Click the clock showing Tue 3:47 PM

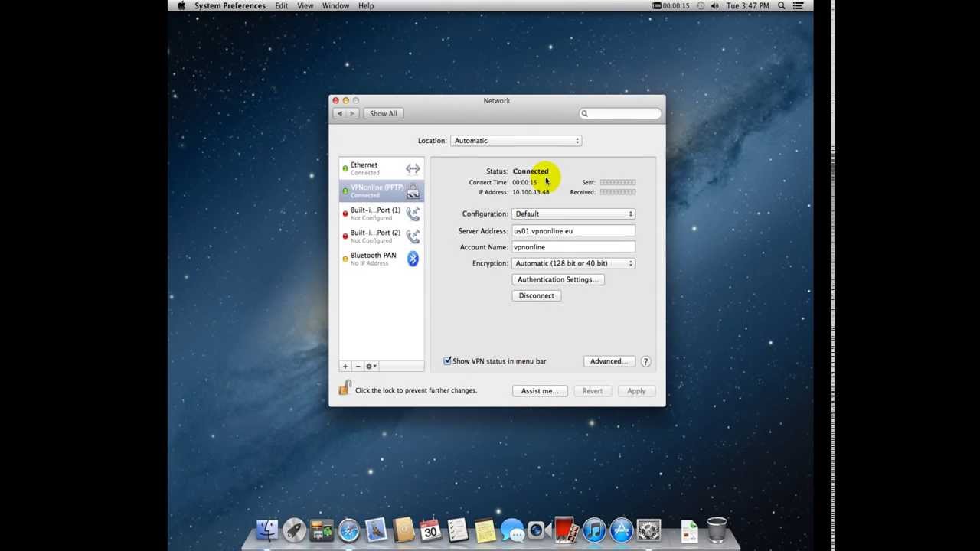748,5
